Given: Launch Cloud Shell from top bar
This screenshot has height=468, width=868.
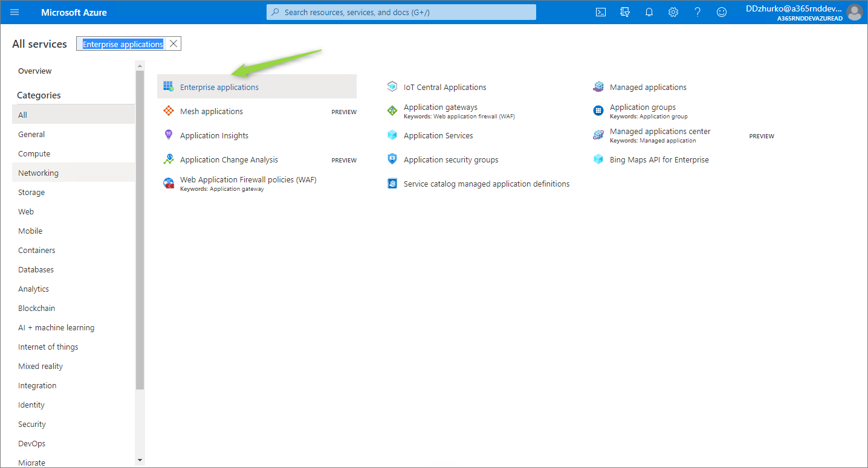Looking at the screenshot, I should click(x=600, y=12).
